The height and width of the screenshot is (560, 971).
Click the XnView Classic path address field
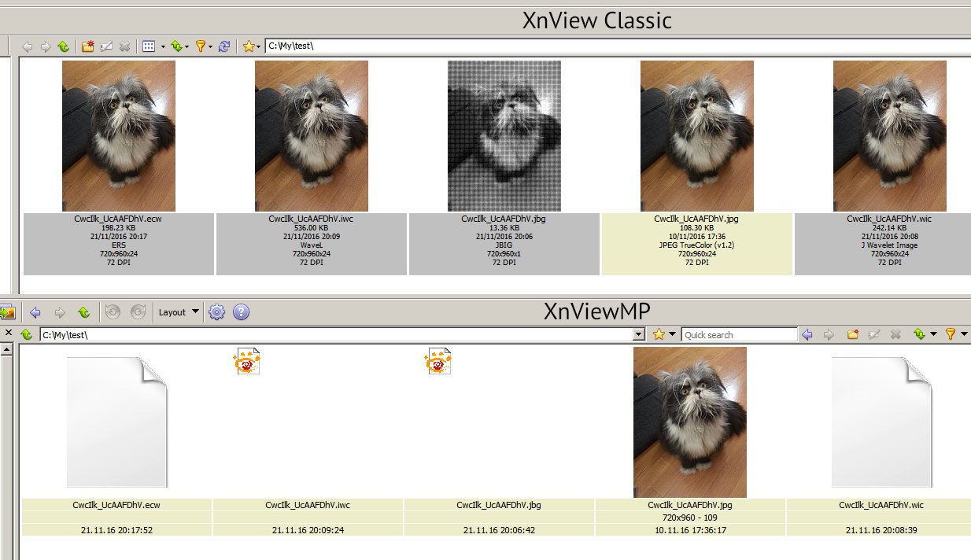[x=618, y=46]
